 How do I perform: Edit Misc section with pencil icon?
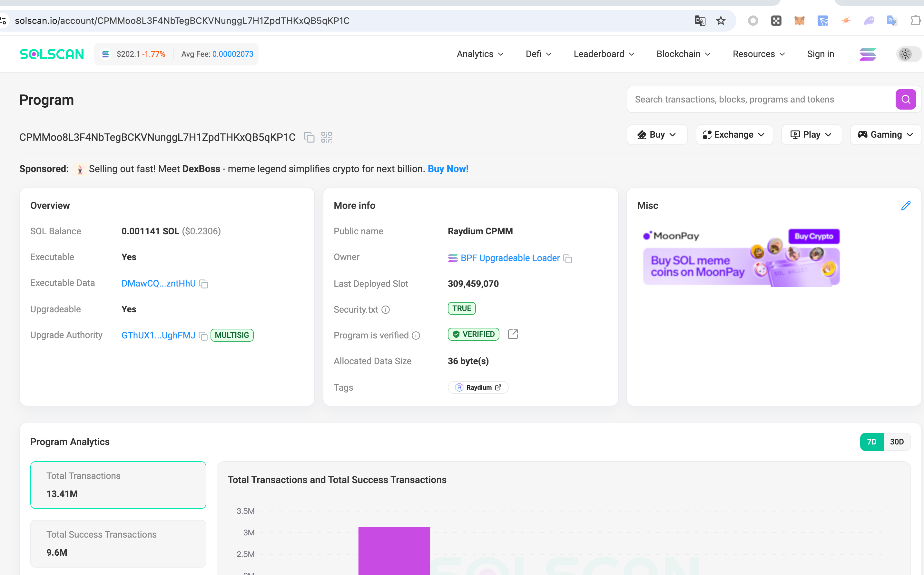906,206
